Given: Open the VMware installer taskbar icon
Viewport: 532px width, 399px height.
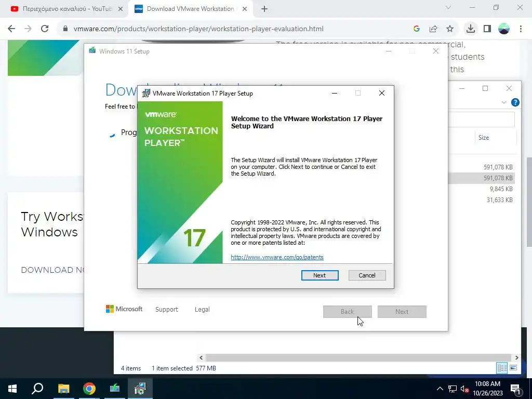Looking at the screenshot, I should coord(140,389).
